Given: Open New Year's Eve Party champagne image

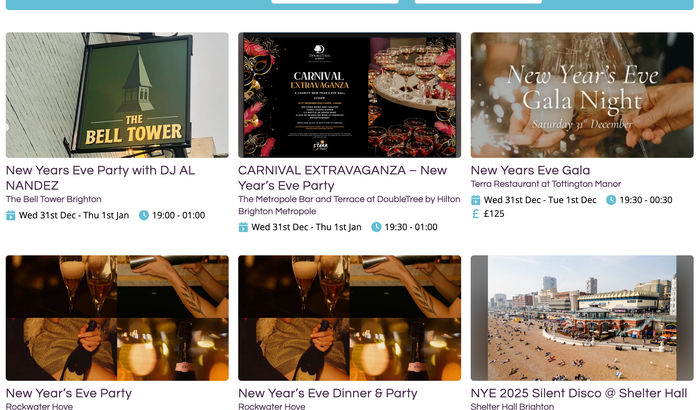Looking at the screenshot, I should (x=117, y=318).
